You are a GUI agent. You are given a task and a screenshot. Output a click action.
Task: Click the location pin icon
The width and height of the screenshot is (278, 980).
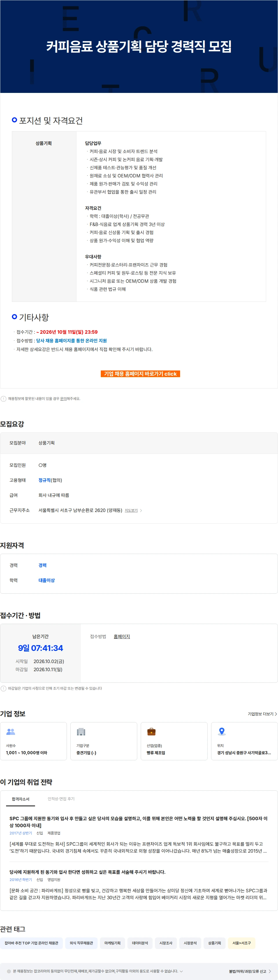tap(222, 731)
